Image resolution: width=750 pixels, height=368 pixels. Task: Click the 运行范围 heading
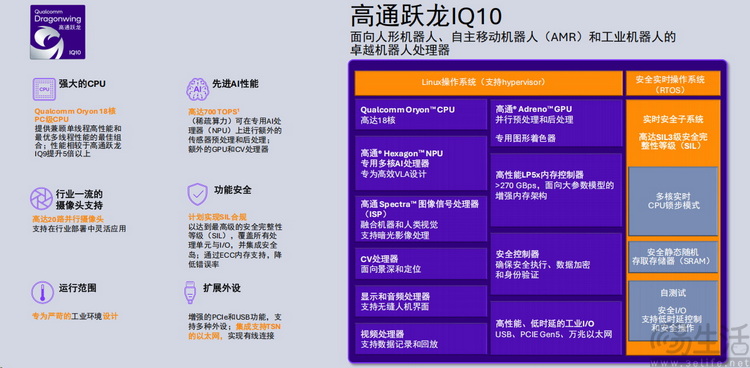coord(77,288)
